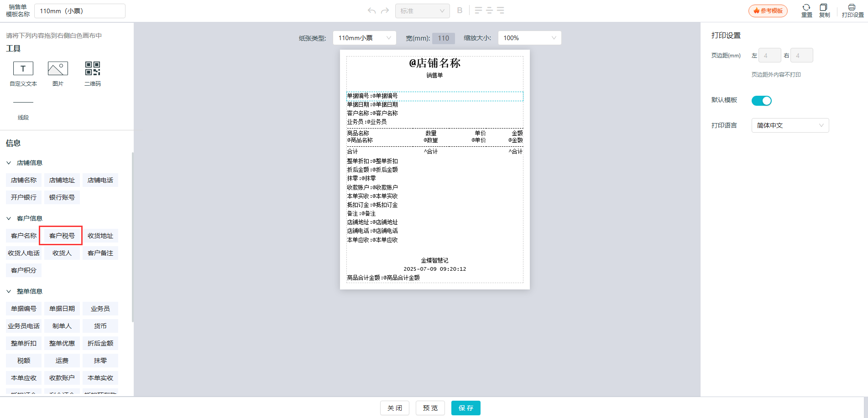
Task: Select the image (图片) tool icon
Action: coord(58,69)
